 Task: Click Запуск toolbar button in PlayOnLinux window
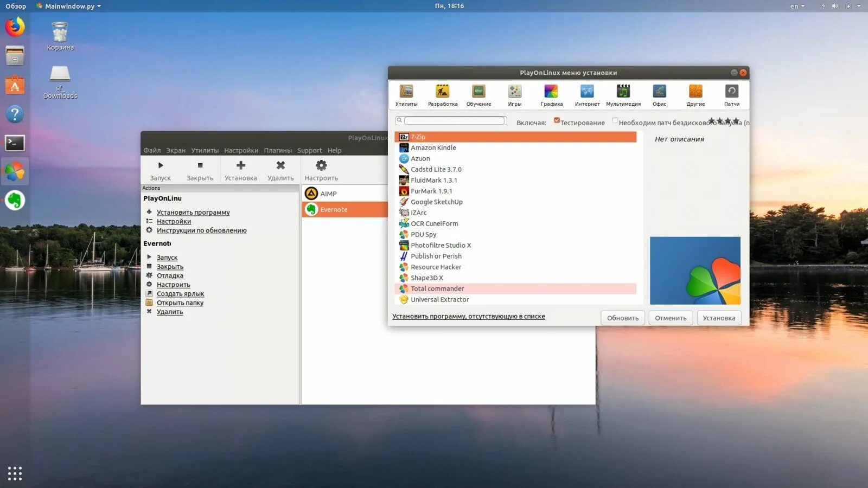(x=160, y=170)
